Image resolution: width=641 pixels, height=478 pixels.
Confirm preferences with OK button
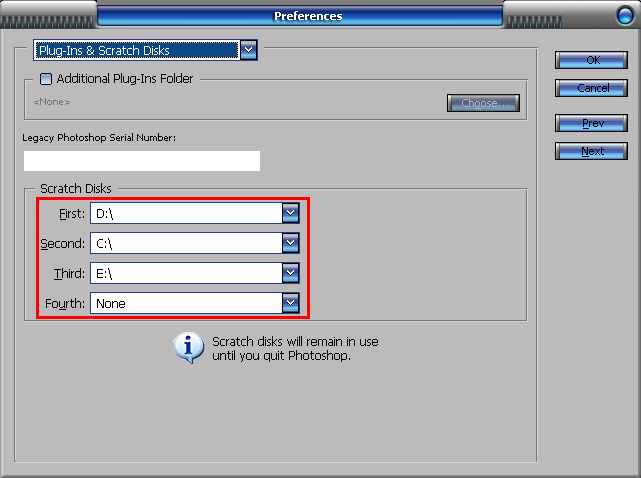click(x=591, y=60)
